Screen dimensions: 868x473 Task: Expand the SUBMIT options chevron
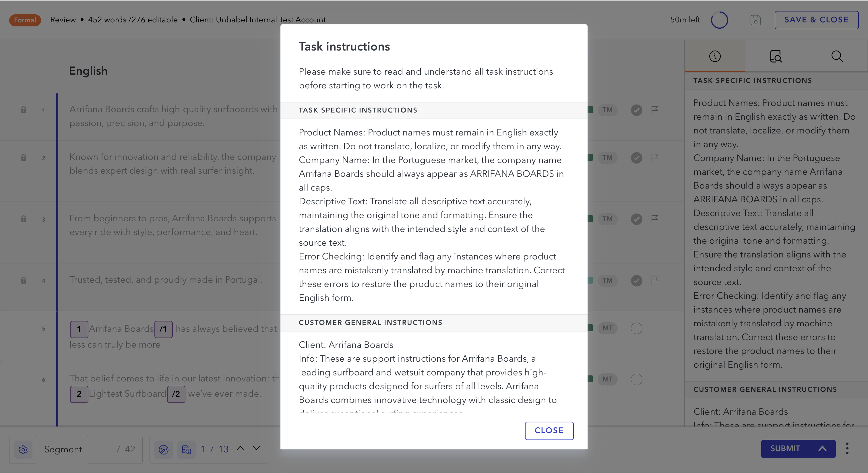pyautogui.click(x=823, y=448)
